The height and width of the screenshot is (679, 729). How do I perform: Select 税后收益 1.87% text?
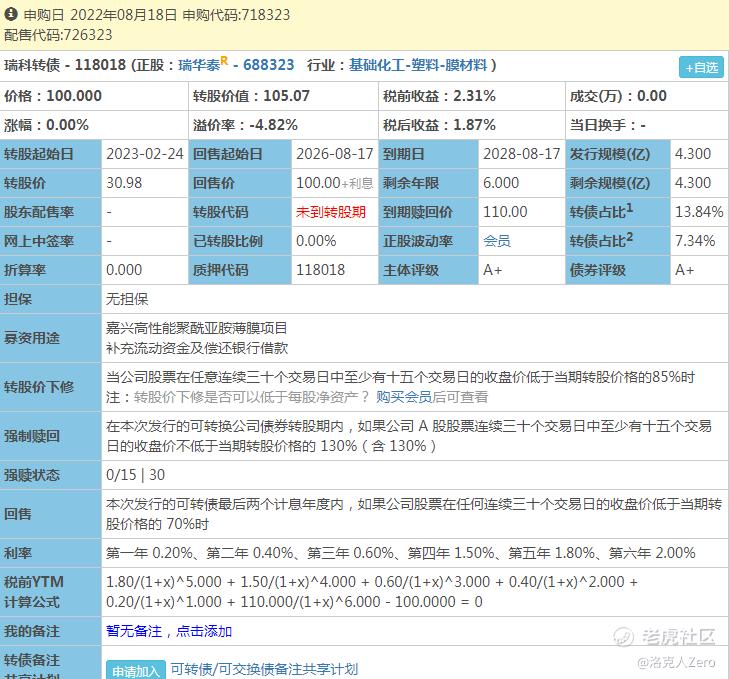point(439,125)
